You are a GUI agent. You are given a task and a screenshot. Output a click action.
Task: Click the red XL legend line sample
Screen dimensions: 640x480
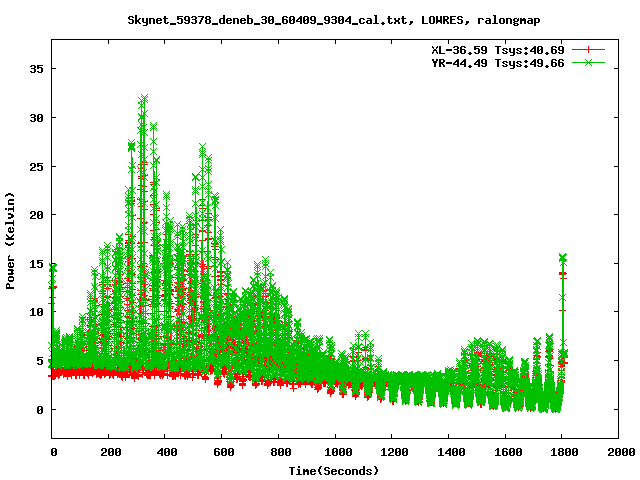[x=588, y=50]
